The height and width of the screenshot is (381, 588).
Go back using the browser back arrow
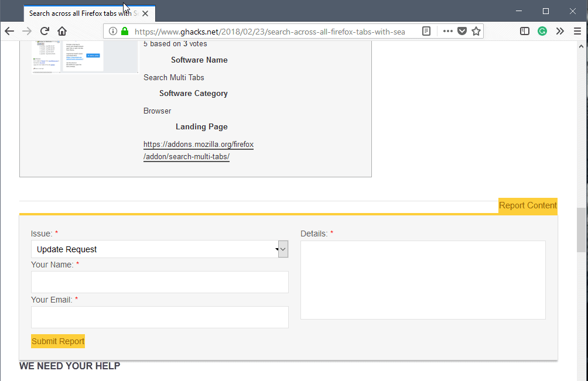point(9,32)
